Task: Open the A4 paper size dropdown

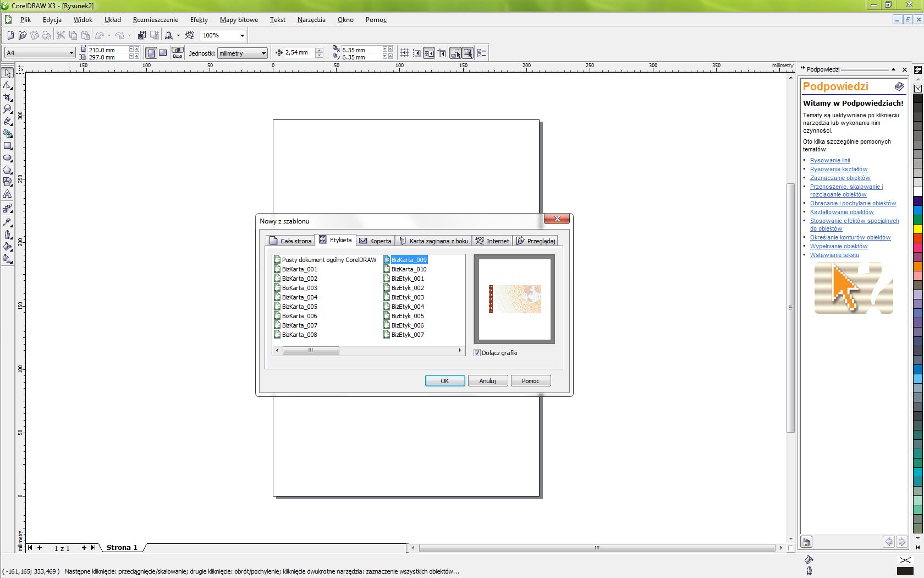Action: (x=71, y=53)
